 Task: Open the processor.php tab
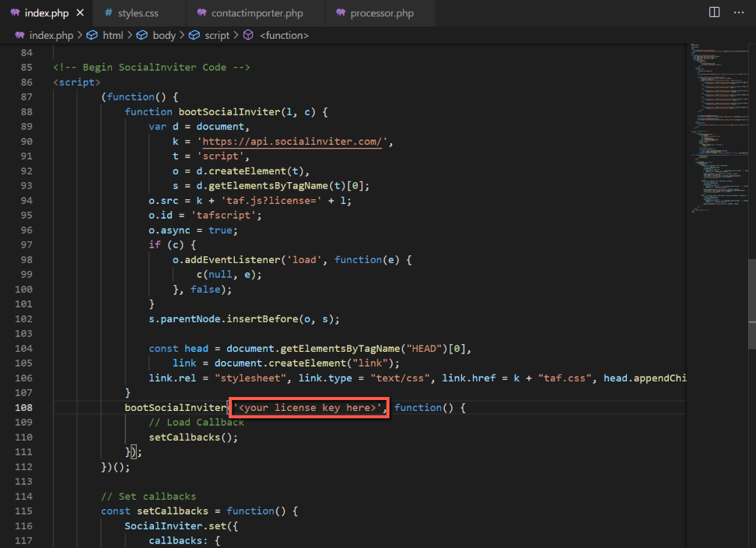coord(381,13)
